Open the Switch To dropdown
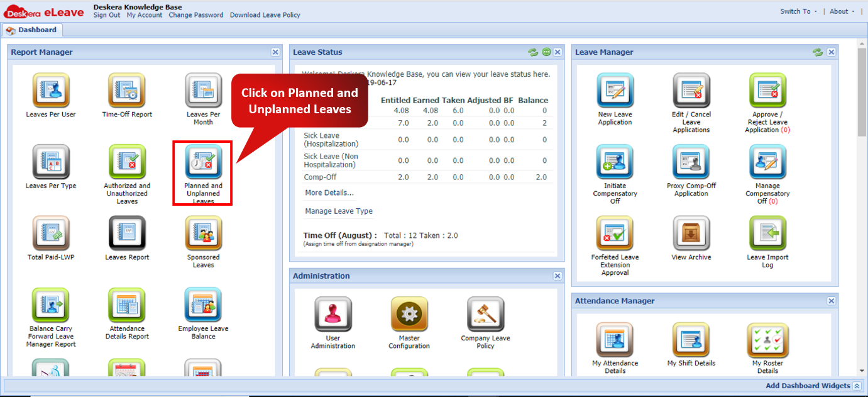Screen dimensions: 868x397 coord(796,11)
